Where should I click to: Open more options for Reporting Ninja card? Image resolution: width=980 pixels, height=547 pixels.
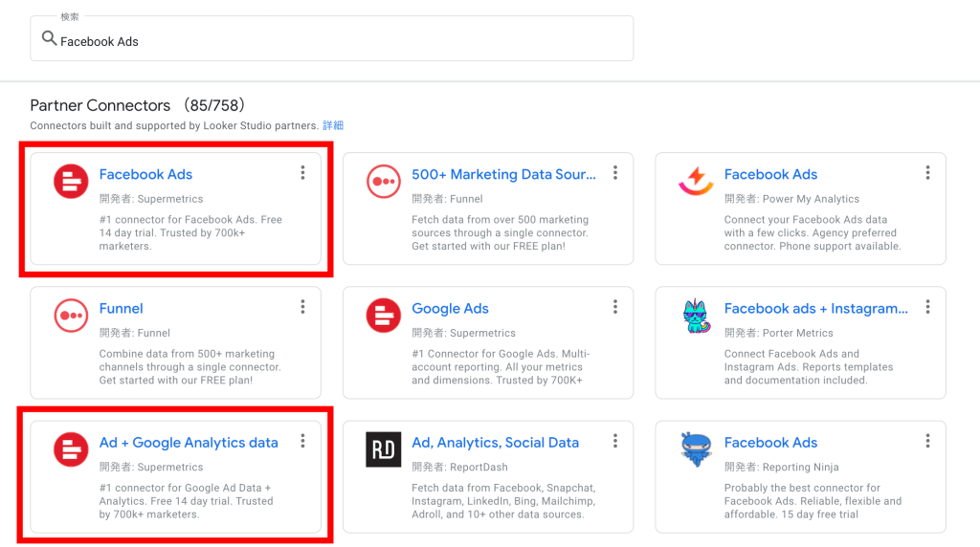pos(927,442)
